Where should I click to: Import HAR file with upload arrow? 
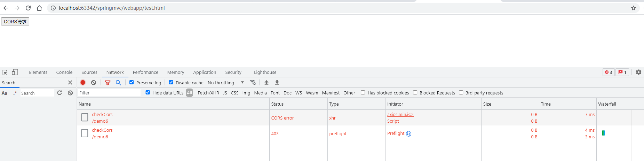[x=267, y=83]
